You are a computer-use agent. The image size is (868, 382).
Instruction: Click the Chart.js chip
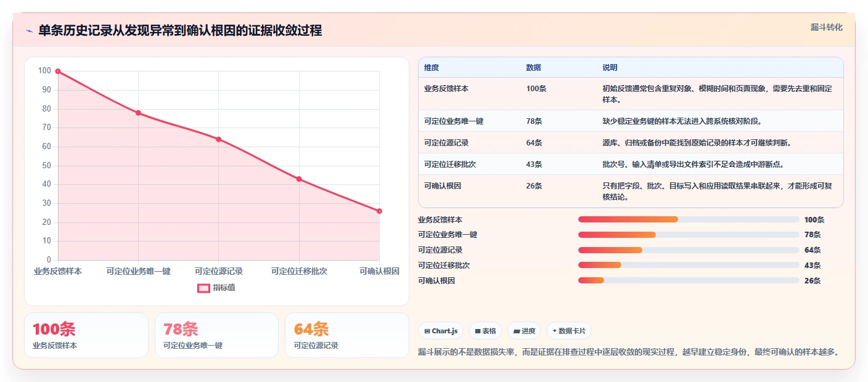[441, 331]
